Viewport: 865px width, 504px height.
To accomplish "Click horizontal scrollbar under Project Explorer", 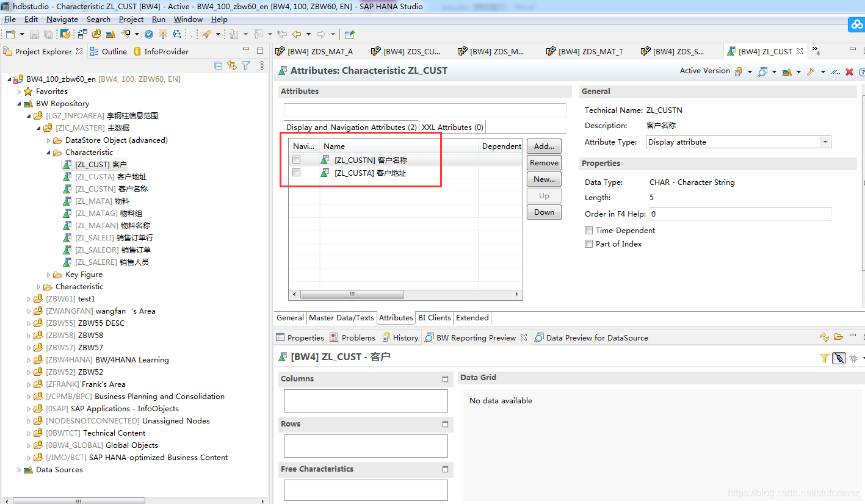I will [x=79, y=501].
